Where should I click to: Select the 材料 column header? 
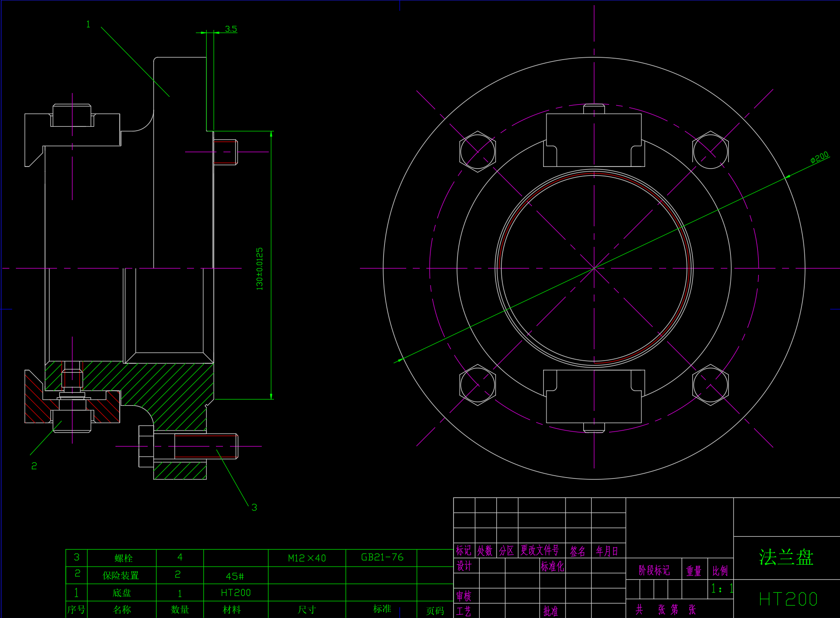(x=232, y=610)
